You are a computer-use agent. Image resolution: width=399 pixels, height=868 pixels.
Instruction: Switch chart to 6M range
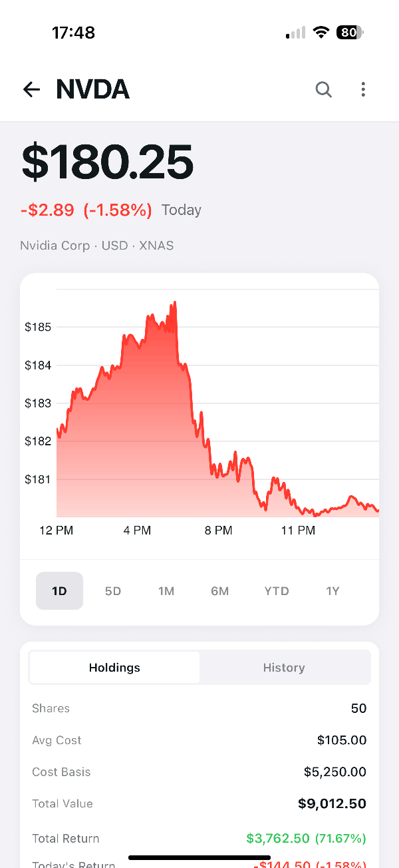(x=220, y=590)
